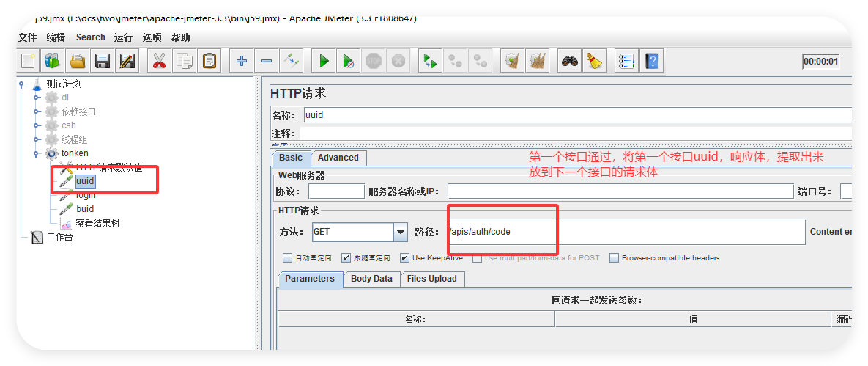Switch to the Advanced tab
This screenshot has width=868, height=366.
click(x=338, y=158)
